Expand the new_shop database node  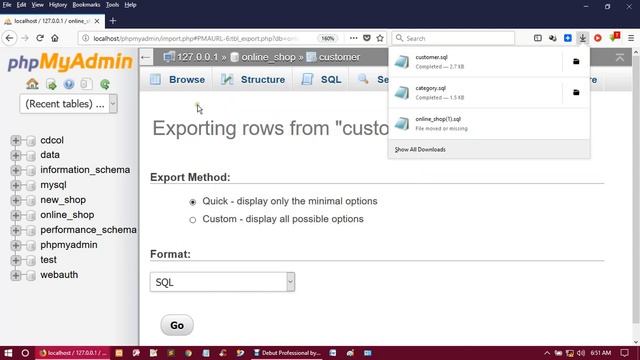tap(16, 200)
